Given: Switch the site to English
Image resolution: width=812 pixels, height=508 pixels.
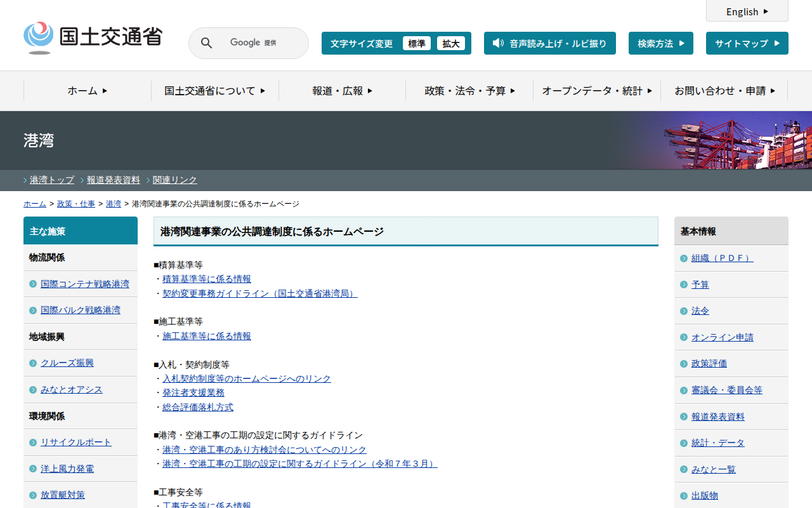Looking at the screenshot, I should tap(747, 11).
